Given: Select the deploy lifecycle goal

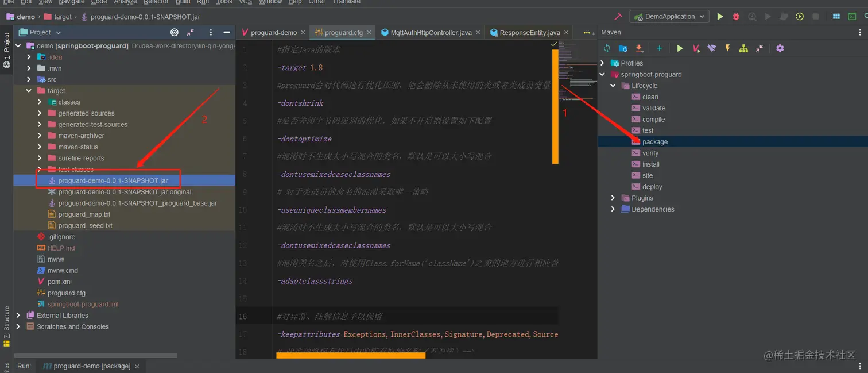Looking at the screenshot, I should pyautogui.click(x=652, y=187).
